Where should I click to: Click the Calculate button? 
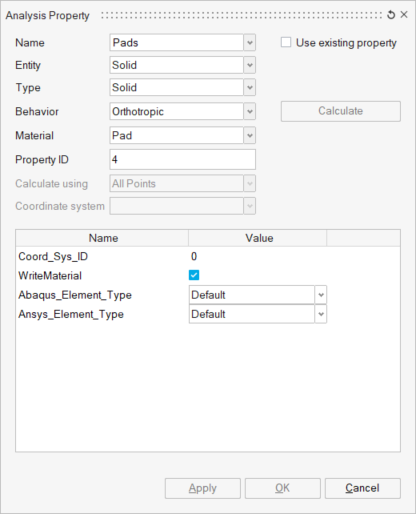(341, 111)
